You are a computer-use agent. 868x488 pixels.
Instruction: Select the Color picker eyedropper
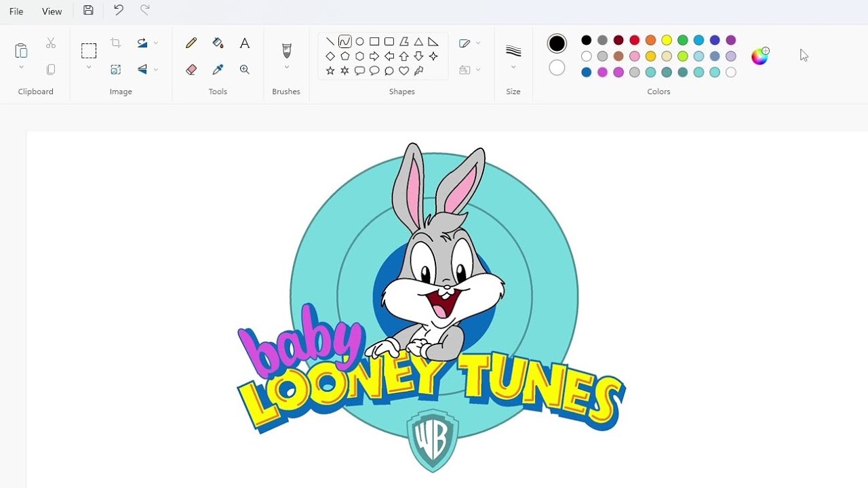tap(218, 70)
